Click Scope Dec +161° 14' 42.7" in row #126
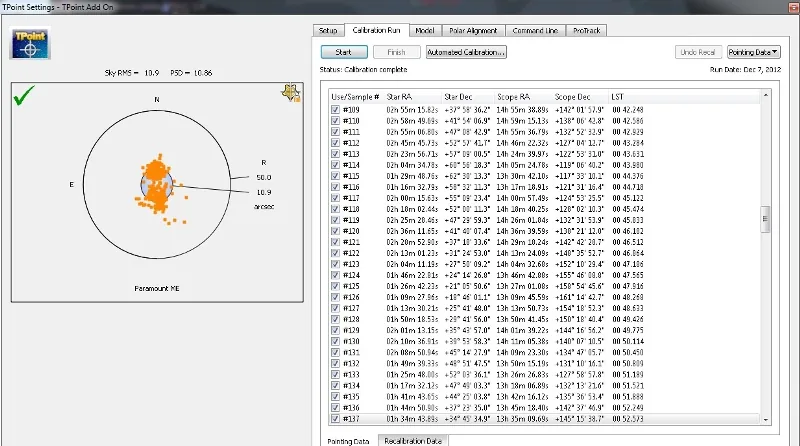Viewport: 800px width, 446px height. pos(579,298)
